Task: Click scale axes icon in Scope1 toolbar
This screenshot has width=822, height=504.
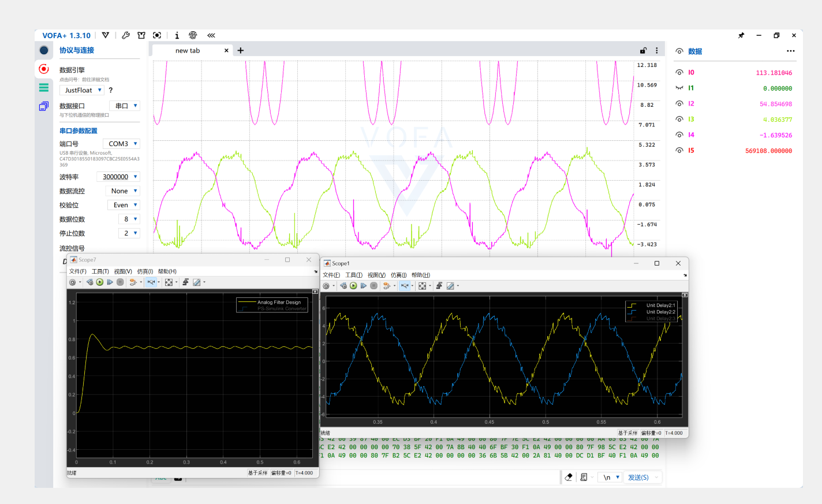Action: (x=422, y=286)
